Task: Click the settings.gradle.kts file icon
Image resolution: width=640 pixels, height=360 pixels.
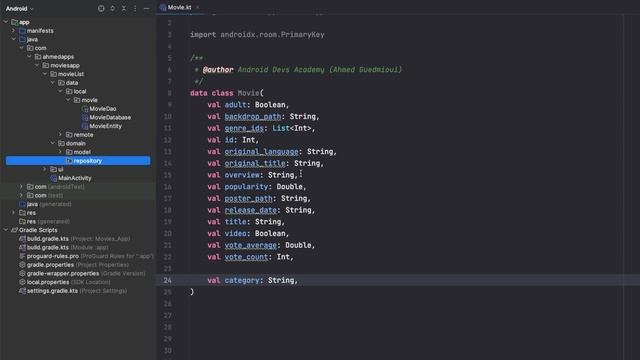Action: (x=22, y=291)
